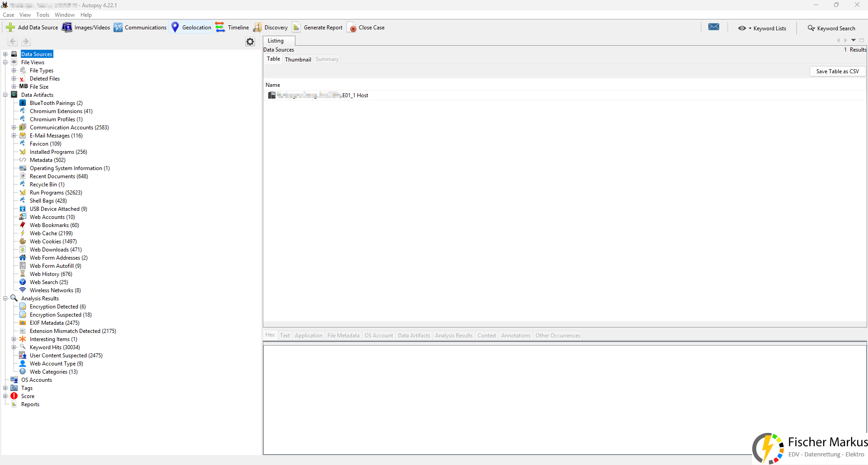Screen dimensions: 868x465
Task: Toggle the Keyword Lists eye dropdown
Action: pos(744,28)
